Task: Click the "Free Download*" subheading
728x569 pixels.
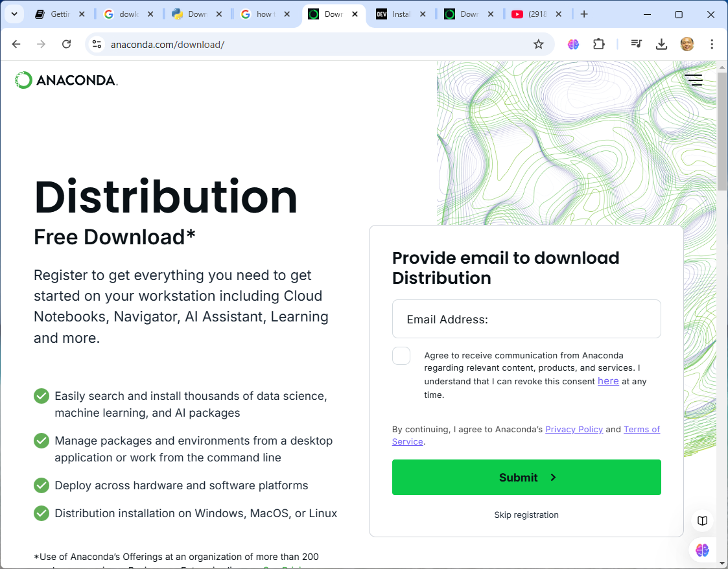Action: [x=115, y=237]
